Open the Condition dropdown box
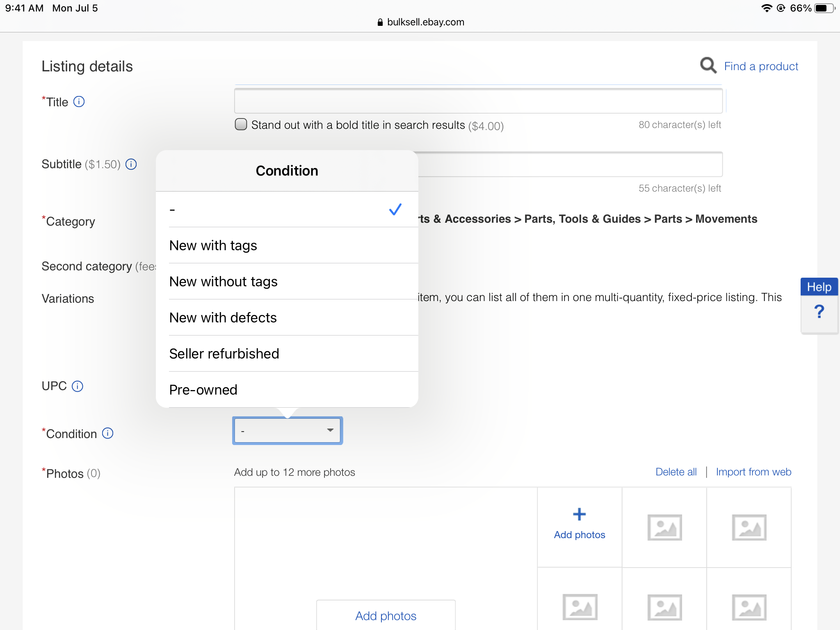Screen dimensions: 840x630 tap(288, 431)
